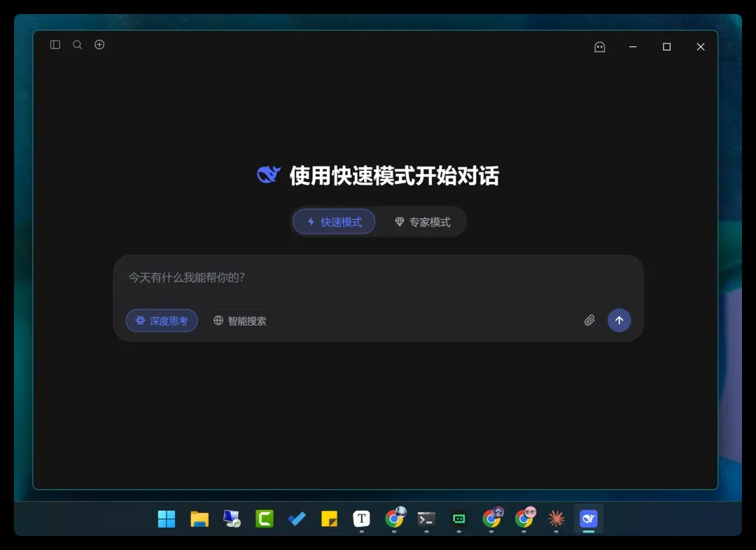Open yellow Sticky Notes taskbar icon
Viewport: 756px width, 550px height.
pyautogui.click(x=329, y=519)
